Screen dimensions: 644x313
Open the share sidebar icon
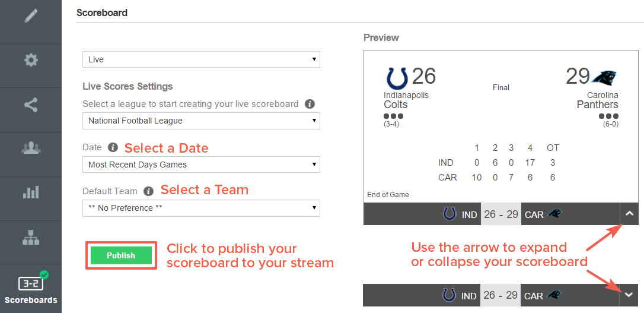click(31, 105)
